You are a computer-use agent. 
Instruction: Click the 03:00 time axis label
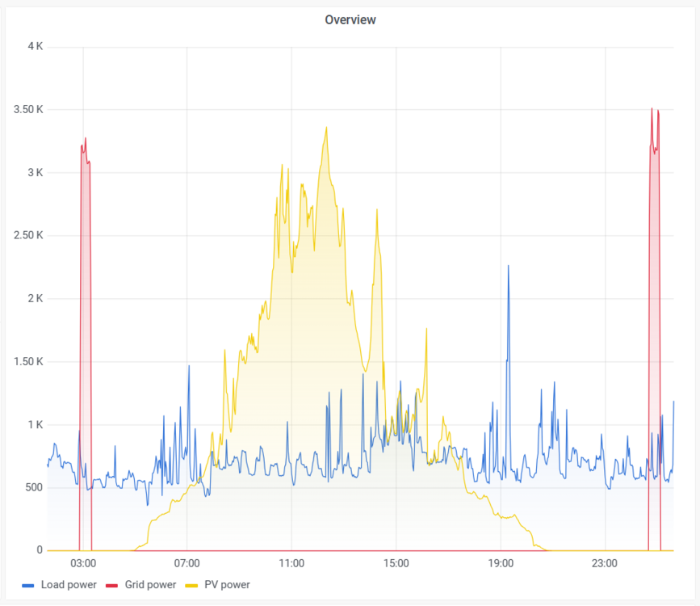coord(83,563)
